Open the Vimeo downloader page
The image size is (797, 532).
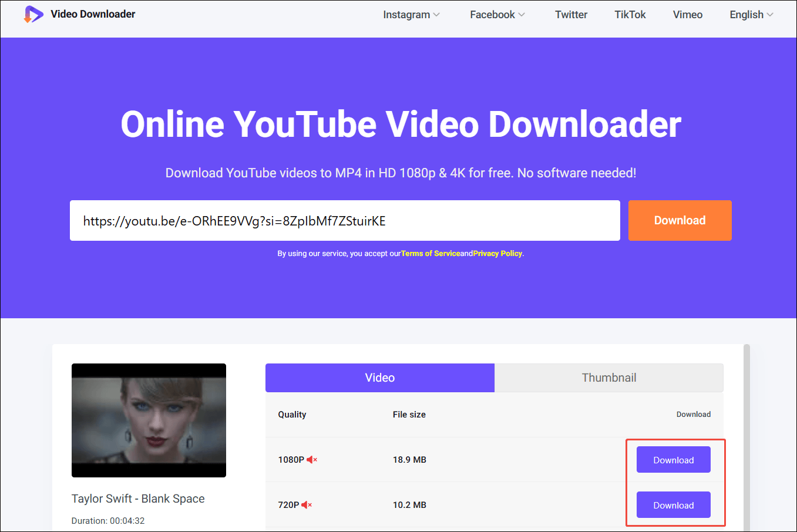coord(688,15)
